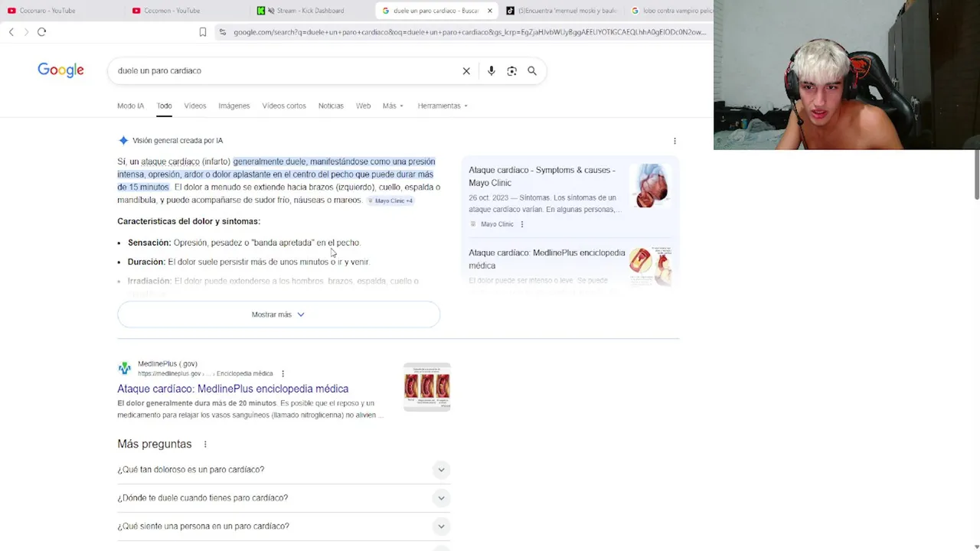
Task: Expand AI overview with Mostrar más
Action: [279, 315]
